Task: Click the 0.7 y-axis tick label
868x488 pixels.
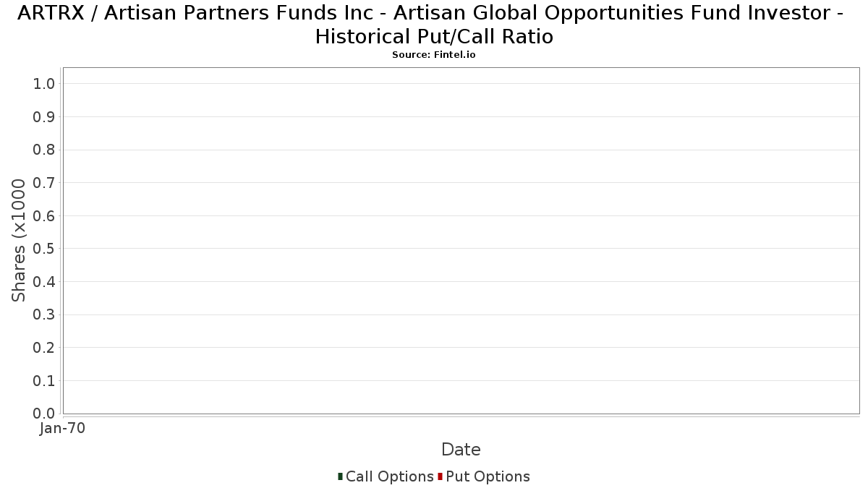Action: pos(44,183)
